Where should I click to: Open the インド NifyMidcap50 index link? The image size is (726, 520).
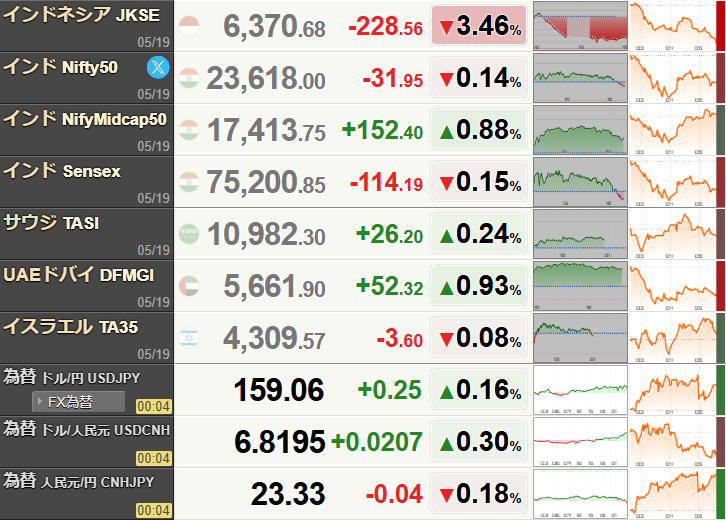(x=85, y=119)
